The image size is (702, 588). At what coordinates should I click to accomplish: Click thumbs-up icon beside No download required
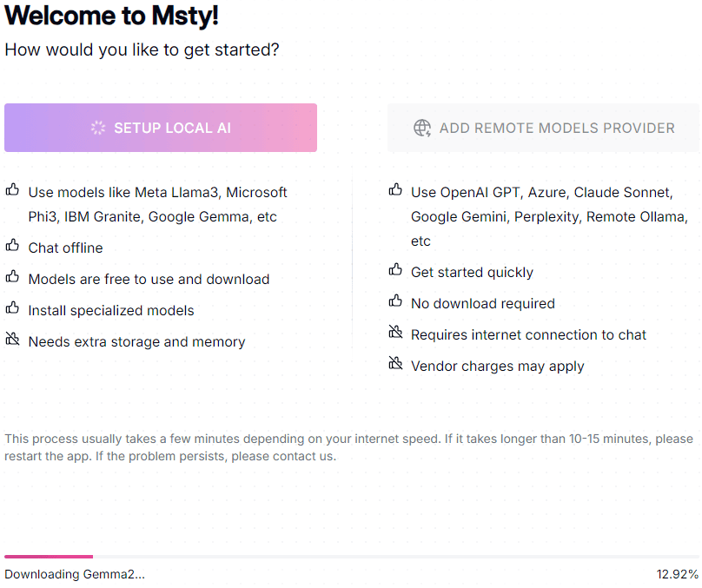coord(396,301)
